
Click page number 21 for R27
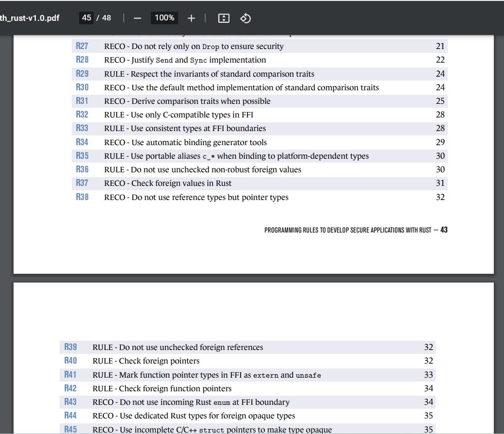pos(440,46)
